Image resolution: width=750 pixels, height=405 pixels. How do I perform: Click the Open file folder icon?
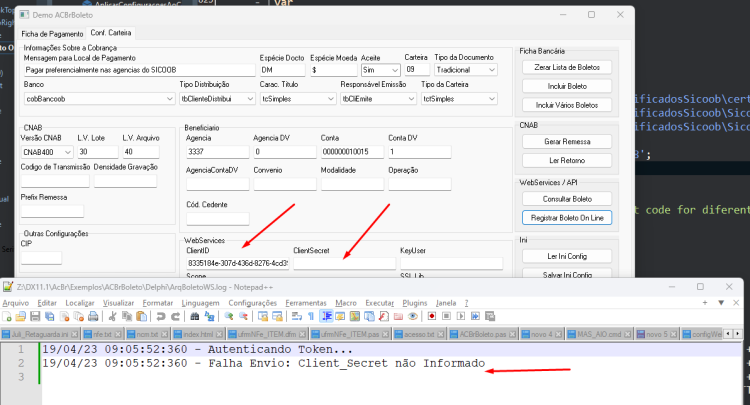tap(21, 317)
